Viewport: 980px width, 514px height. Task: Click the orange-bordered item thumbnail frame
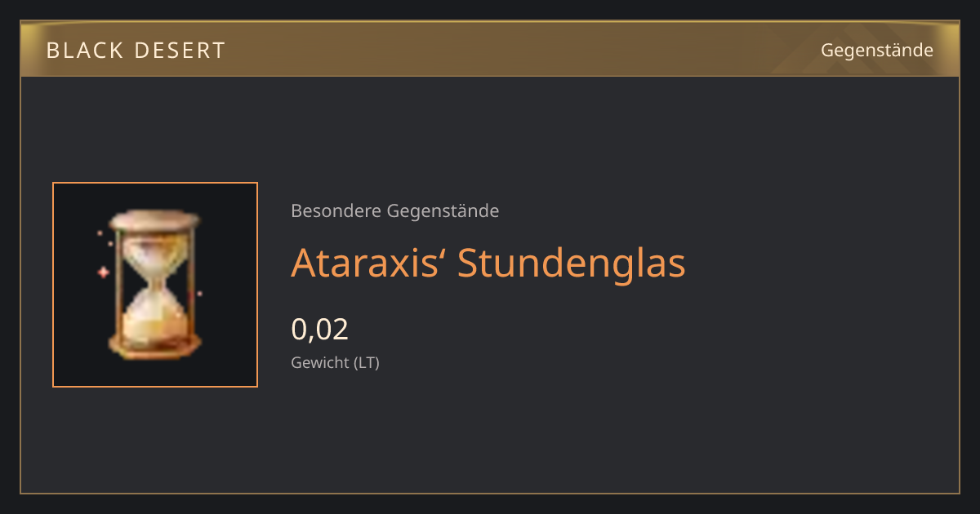click(155, 285)
